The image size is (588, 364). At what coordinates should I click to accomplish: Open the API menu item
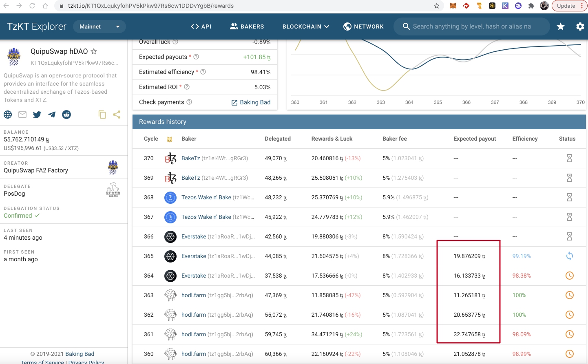(x=201, y=26)
